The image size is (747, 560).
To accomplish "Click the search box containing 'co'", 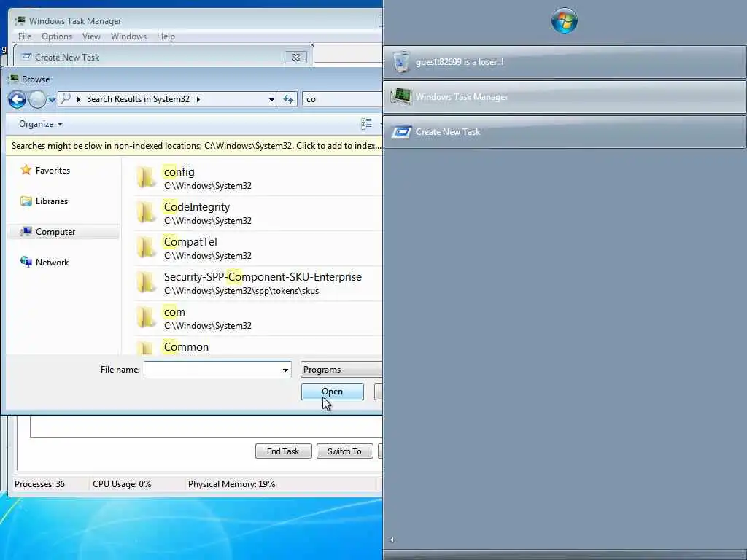I will (342, 99).
